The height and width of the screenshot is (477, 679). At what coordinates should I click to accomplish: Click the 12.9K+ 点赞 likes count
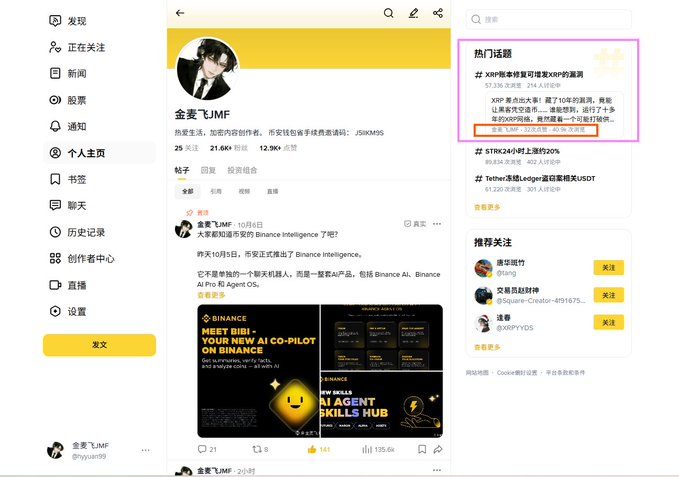[278, 148]
